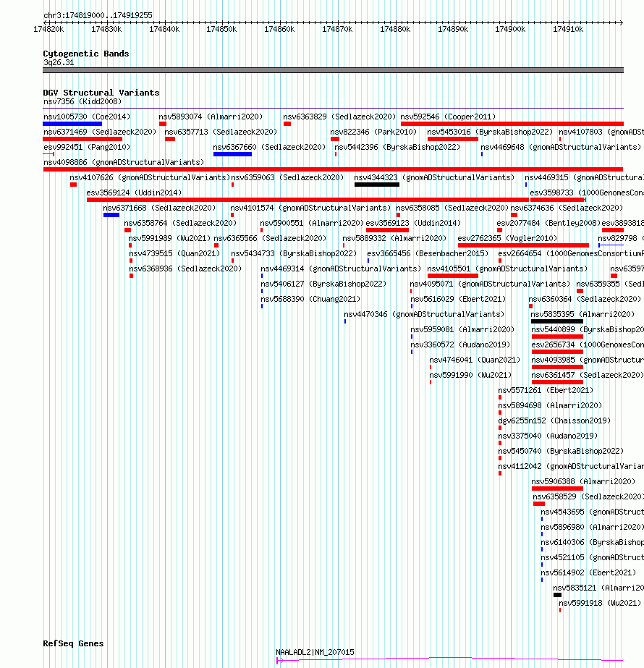Image resolution: width=644 pixels, height=668 pixels.
Task: Select the black bar under nsv4344323
Action: pyautogui.click(x=377, y=185)
